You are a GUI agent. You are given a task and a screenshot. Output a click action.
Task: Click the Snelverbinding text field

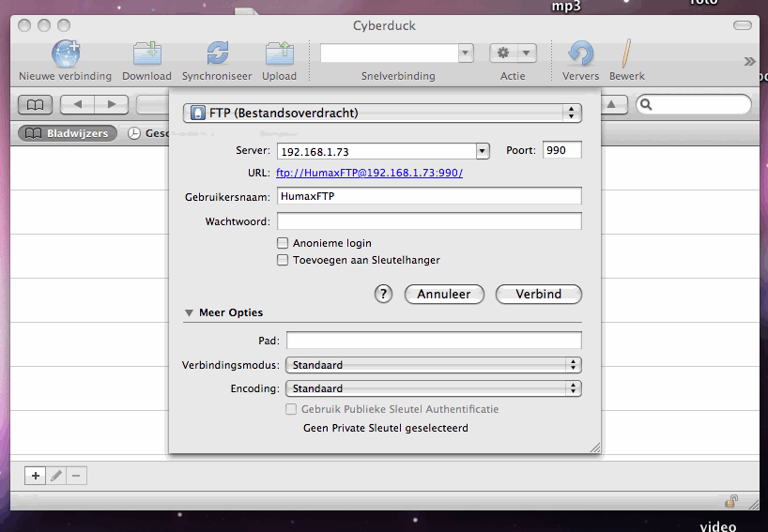(x=390, y=53)
